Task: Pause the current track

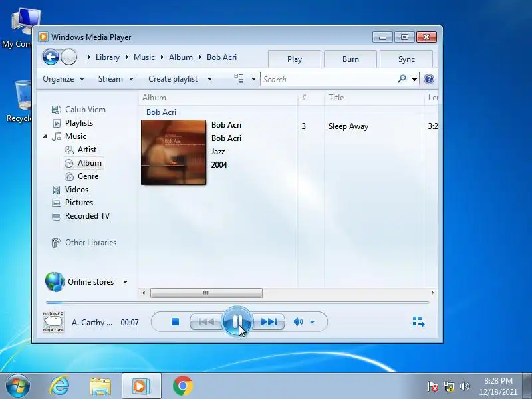Action: pos(237,321)
